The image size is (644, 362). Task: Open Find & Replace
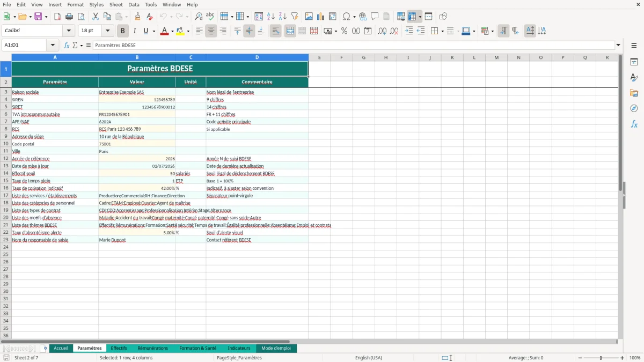199,17
